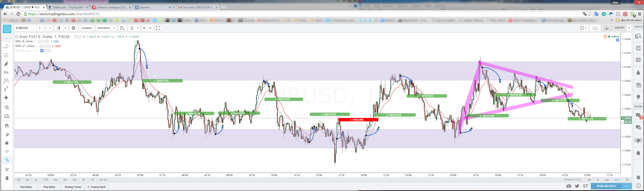Select the brush drawing tool
This screenshot has height=191, width=644.
[x=6, y=64]
